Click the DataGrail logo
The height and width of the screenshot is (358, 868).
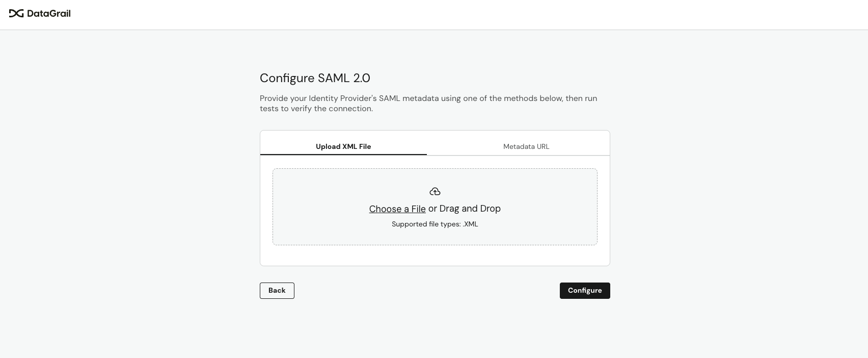(x=40, y=14)
